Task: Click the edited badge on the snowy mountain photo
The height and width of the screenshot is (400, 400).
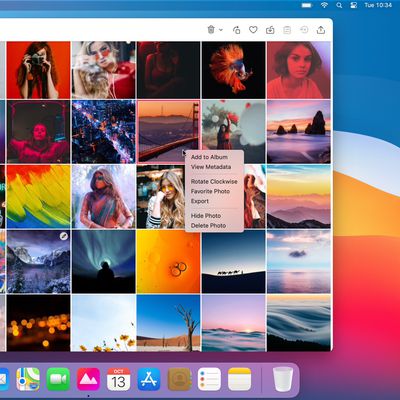Action: tap(63, 236)
